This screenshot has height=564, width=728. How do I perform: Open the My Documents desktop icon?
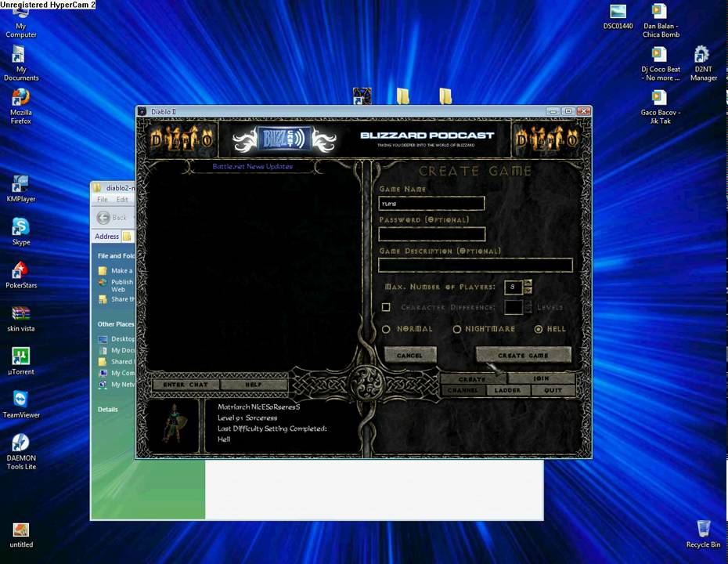(20, 63)
